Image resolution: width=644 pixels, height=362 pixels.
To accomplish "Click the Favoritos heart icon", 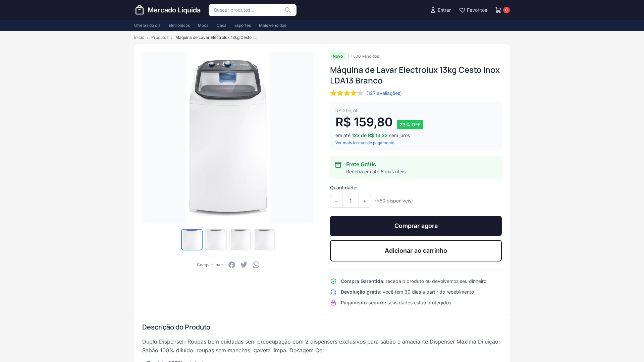I will [x=462, y=10].
